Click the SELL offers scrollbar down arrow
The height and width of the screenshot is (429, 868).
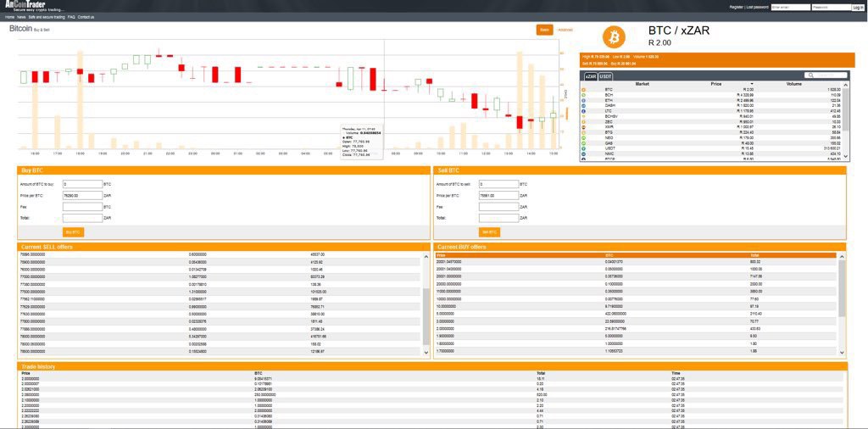click(426, 352)
